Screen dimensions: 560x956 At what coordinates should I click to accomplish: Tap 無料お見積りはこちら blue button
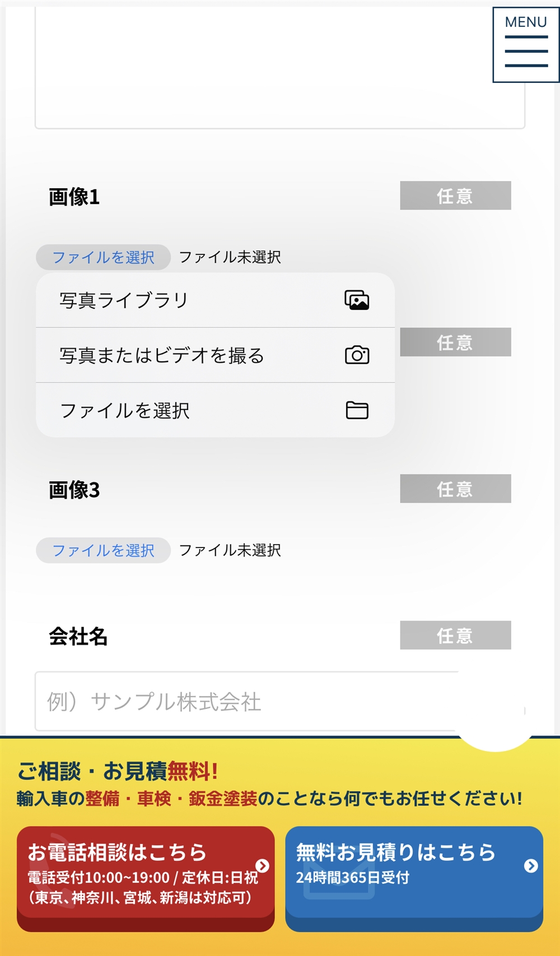pos(414,874)
